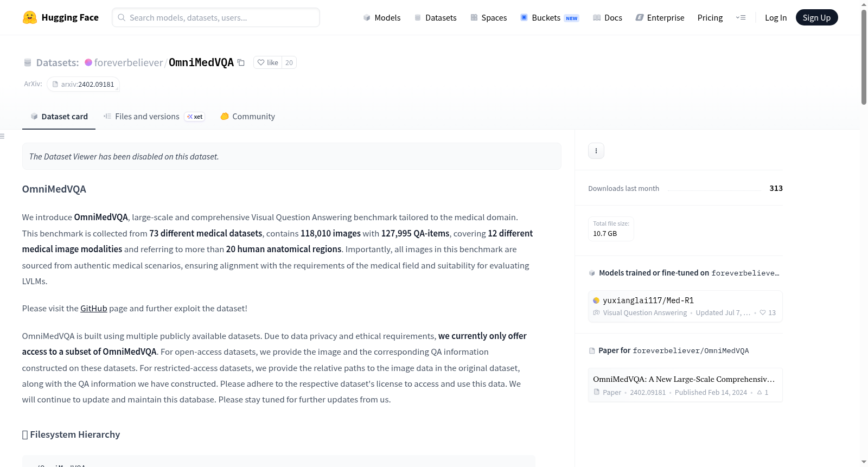This screenshot has height=467, width=868.
Task: Click 'Downloads last month' label
Action: [624, 188]
